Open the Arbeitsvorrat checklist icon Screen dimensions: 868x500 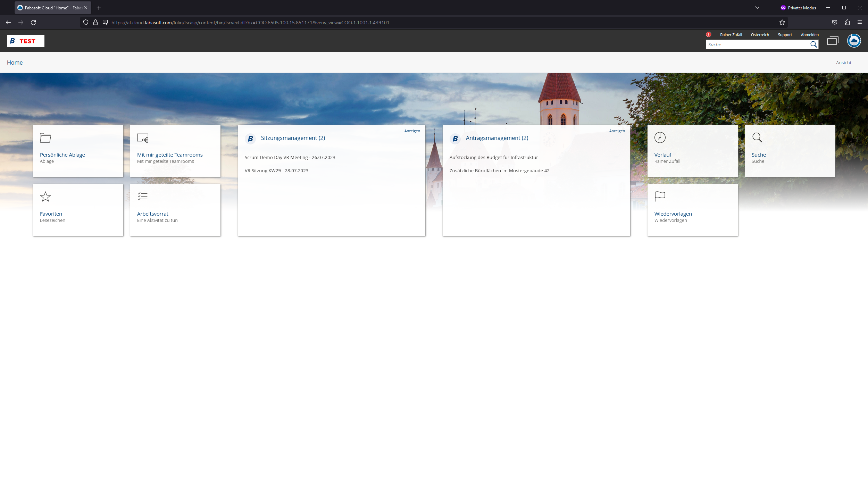(x=142, y=197)
